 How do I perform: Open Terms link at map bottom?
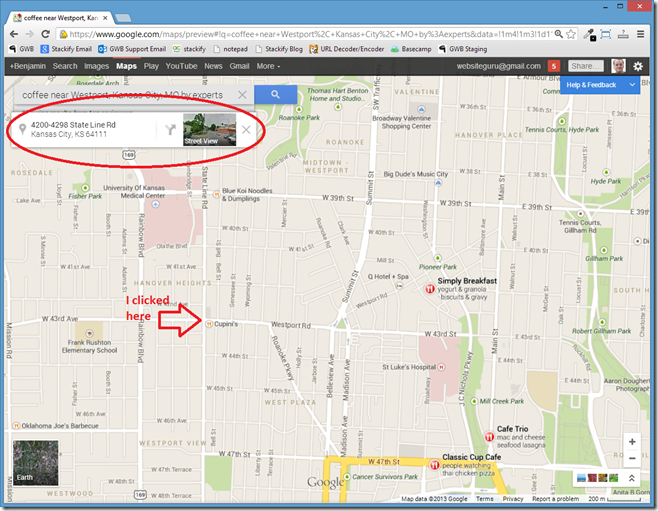[485, 499]
